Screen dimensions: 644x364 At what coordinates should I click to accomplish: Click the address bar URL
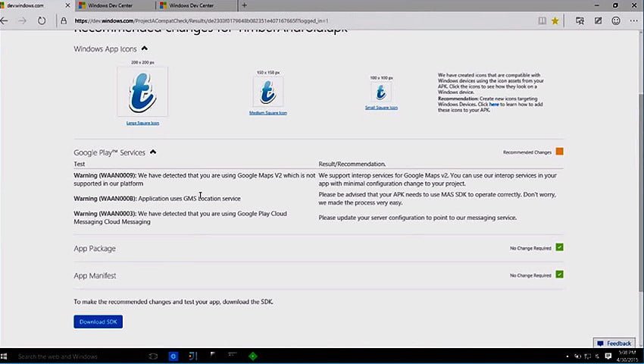[202, 20]
